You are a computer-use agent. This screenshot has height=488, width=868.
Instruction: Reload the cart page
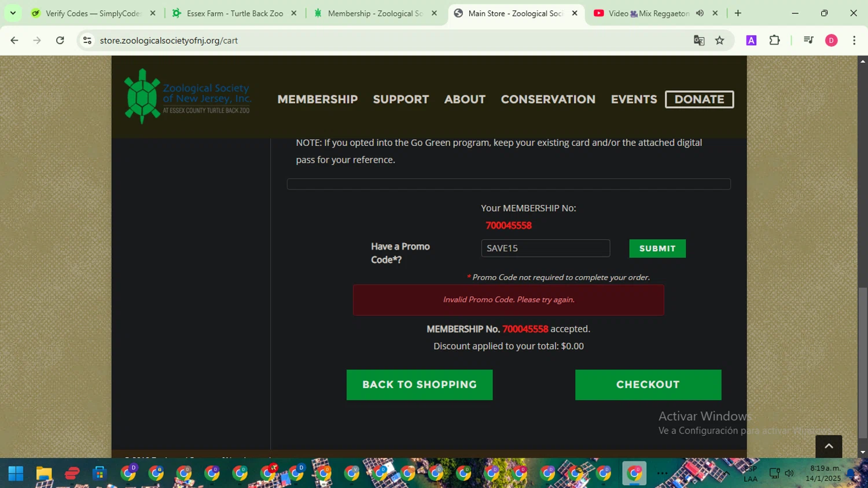point(60,41)
